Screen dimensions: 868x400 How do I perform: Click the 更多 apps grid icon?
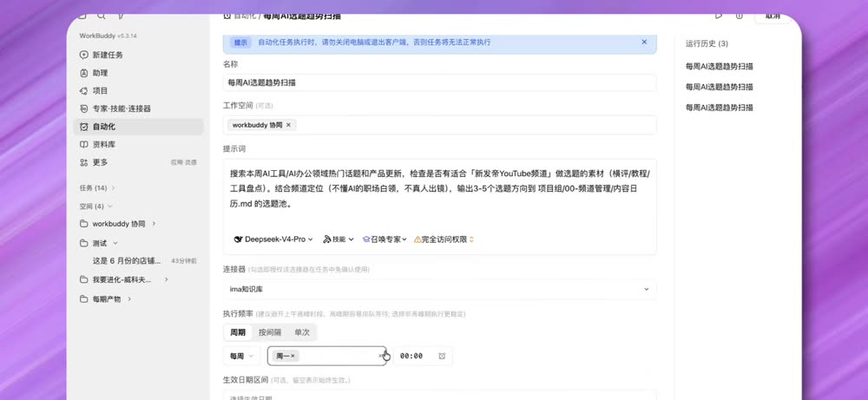point(83,162)
